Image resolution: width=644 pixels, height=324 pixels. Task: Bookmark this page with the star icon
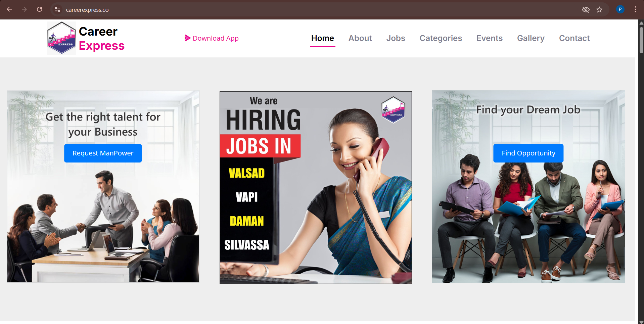pyautogui.click(x=599, y=10)
